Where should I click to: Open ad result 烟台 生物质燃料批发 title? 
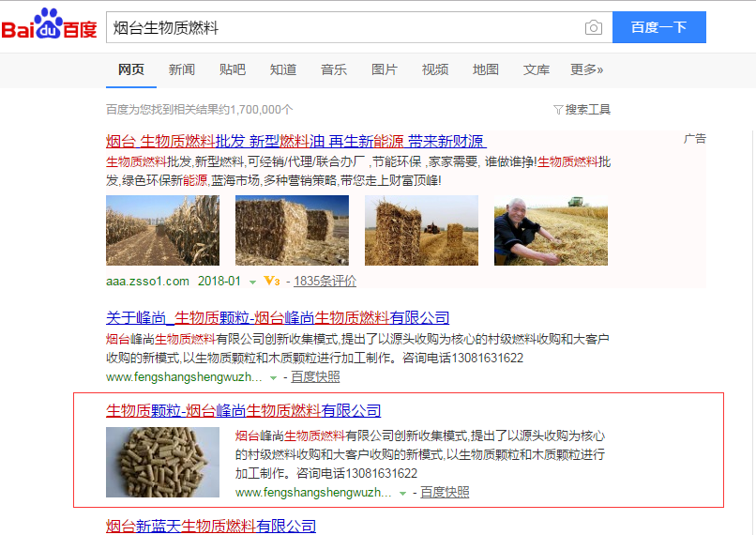296,142
